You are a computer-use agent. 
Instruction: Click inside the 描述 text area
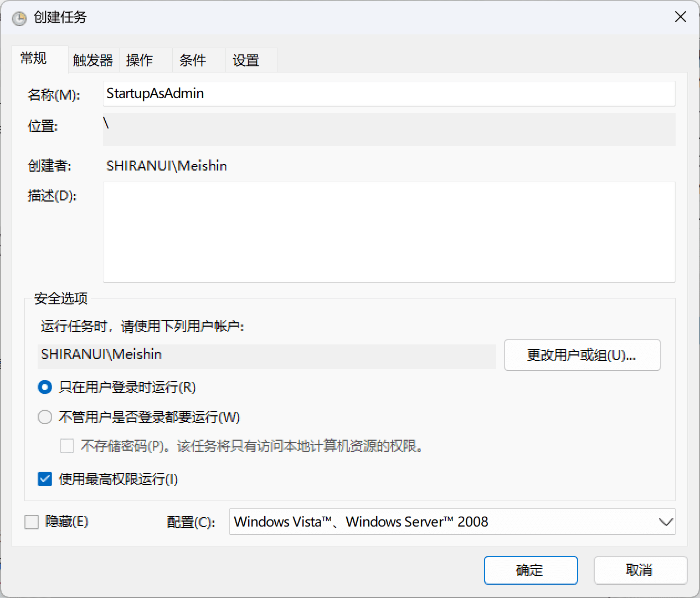388,231
